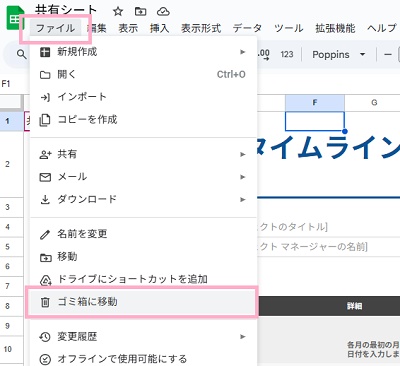Click the 共有シート document title
This screenshot has width=400, height=366.
coord(66,10)
